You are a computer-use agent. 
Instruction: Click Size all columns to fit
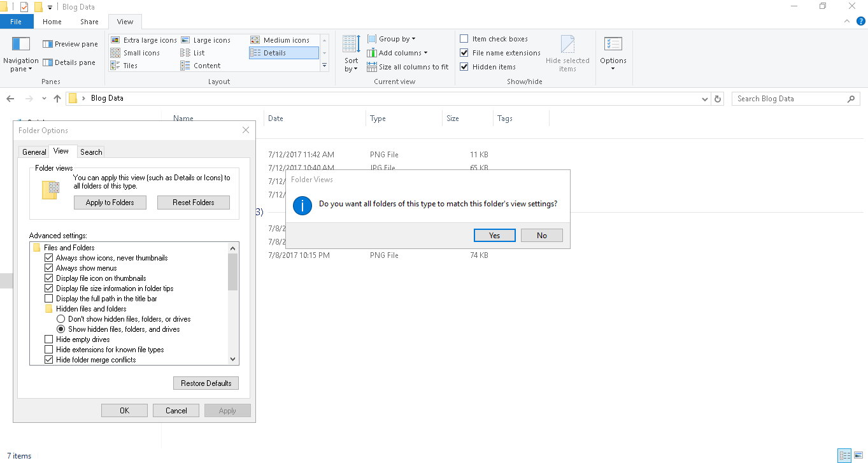tap(408, 67)
